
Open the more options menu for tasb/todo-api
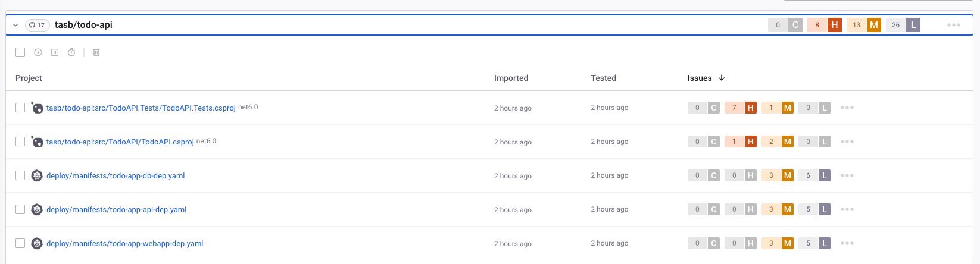[953, 25]
